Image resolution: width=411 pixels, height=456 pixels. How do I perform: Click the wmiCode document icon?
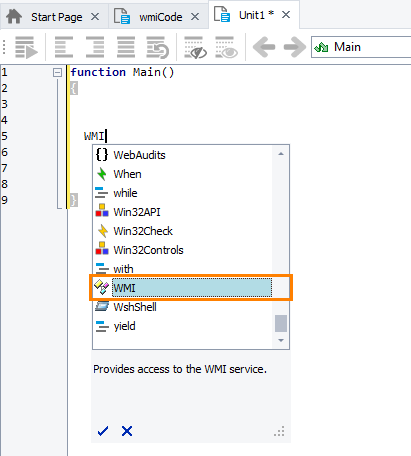tap(122, 16)
